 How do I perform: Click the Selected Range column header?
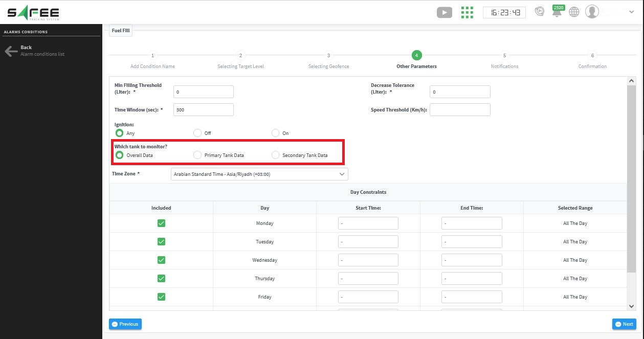575,208
